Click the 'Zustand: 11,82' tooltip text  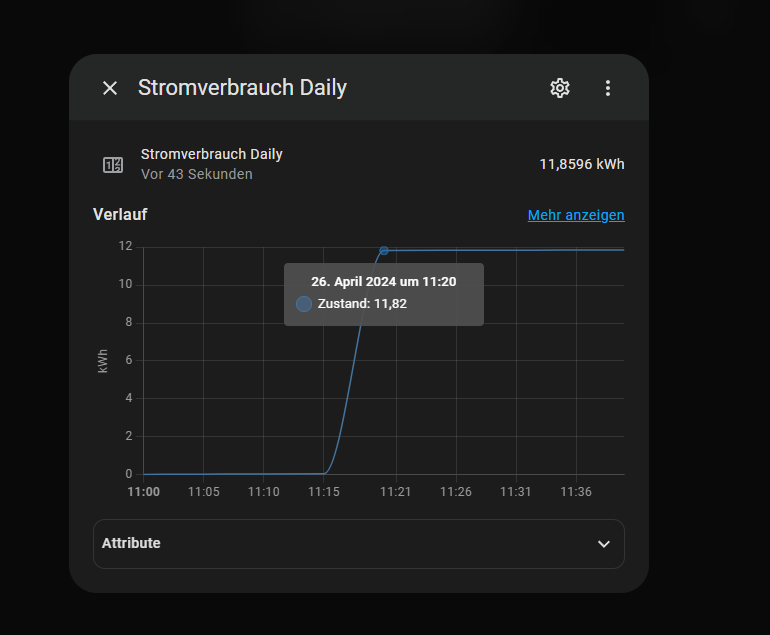tap(362, 304)
